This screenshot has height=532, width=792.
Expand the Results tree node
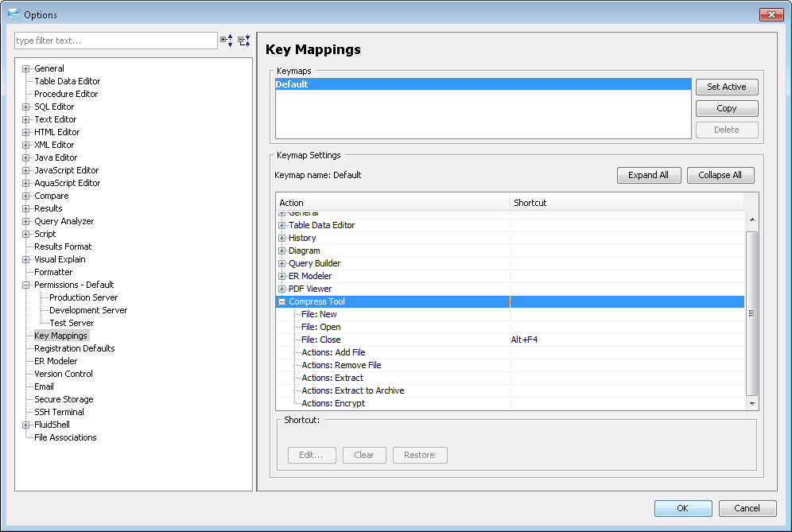tap(25, 208)
